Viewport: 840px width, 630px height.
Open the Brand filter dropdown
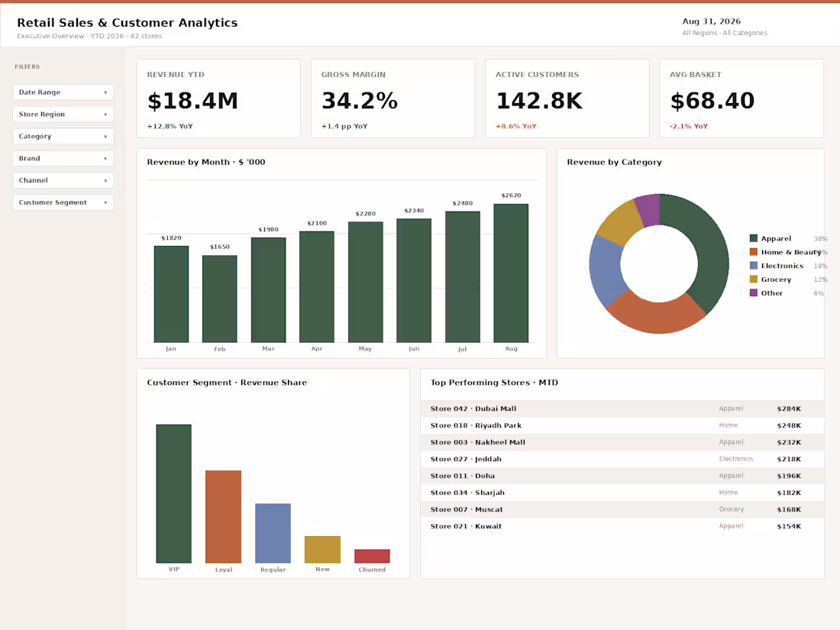63,158
